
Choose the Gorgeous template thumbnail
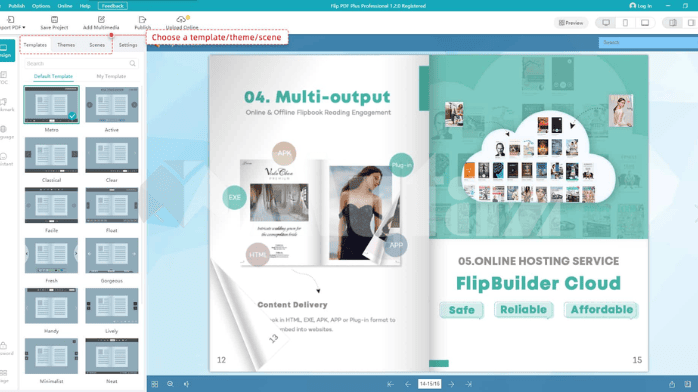pos(112,255)
